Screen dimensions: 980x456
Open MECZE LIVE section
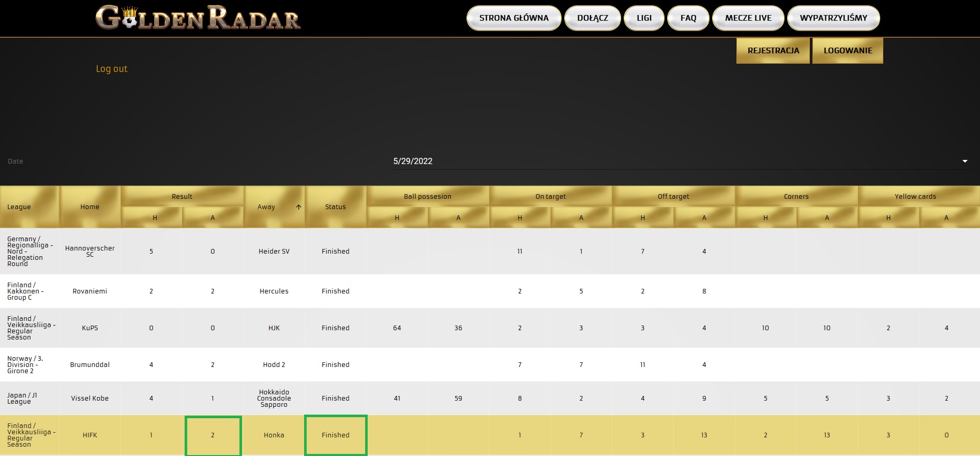tap(748, 18)
